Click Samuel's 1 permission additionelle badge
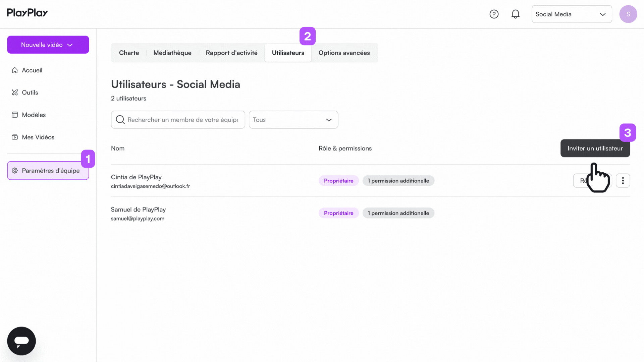644x362 pixels. [x=398, y=213]
